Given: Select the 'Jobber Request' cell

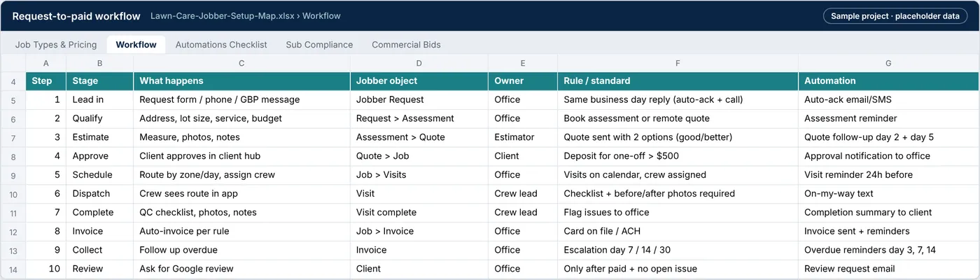Looking at the screenshot, I should point(419,100).
